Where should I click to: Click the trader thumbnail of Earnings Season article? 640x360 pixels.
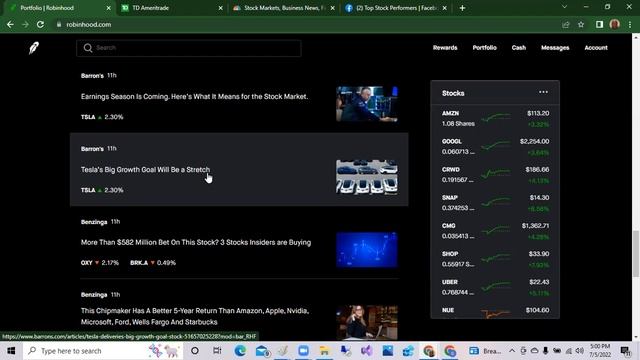(x=367, y=104)
